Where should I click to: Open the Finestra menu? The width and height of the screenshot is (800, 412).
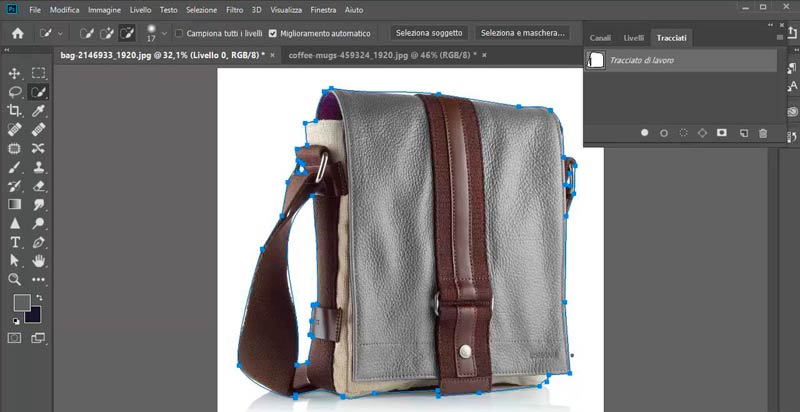pyautogui.click(x=323, y=10)
